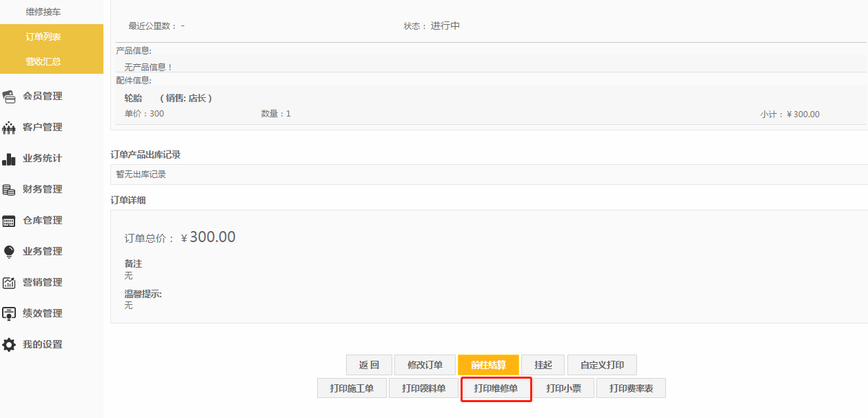
Task: Go to 营收汇总 in the sidebar
Action: pyautogui.click(x=43, y=61)
